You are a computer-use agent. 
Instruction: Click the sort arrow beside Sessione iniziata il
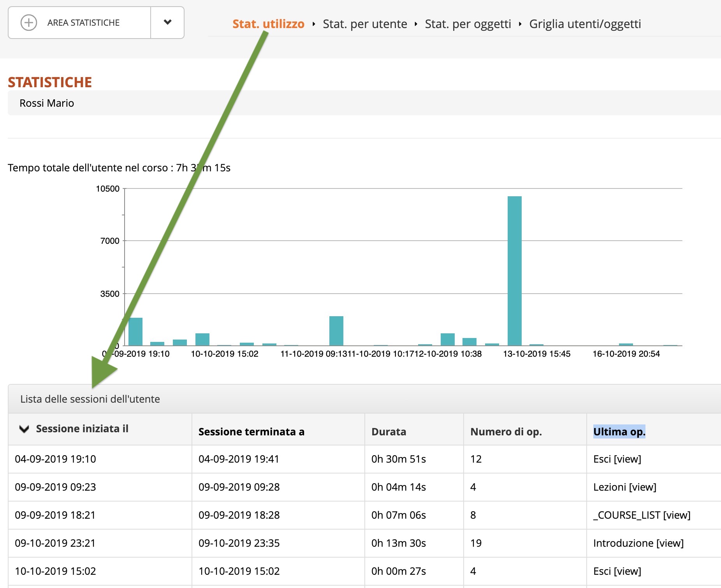tap(24, 429)
